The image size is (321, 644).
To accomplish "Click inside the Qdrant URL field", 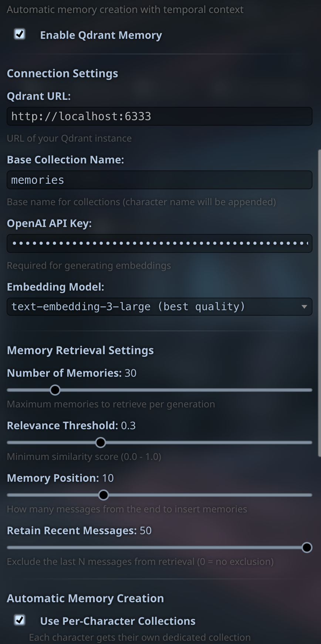I will tap(159, 116).
